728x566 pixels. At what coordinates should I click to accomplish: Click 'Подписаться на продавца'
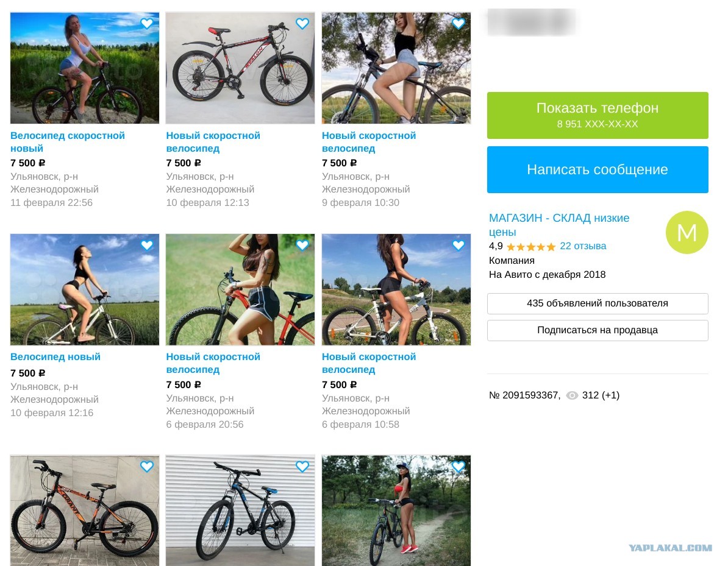point(598,330)
